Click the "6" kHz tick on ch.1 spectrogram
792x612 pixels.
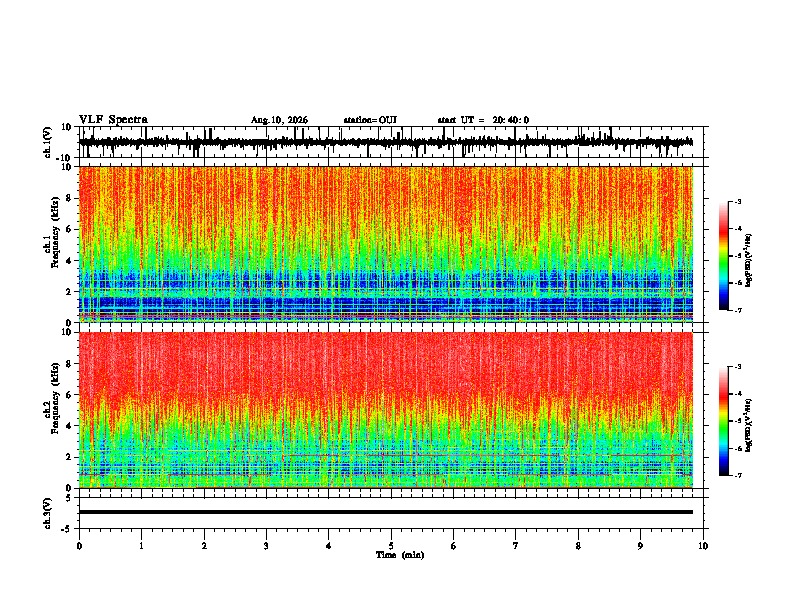click(70, 229)
